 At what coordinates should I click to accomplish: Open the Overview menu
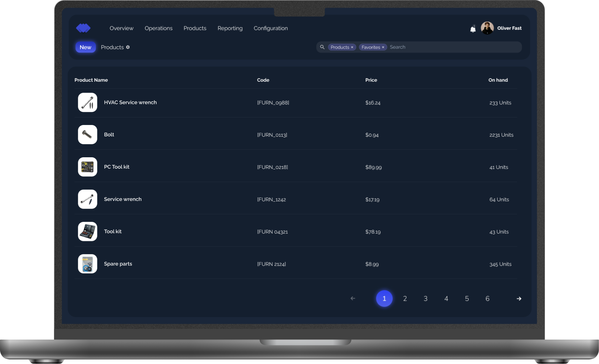[x=121, y=28]
